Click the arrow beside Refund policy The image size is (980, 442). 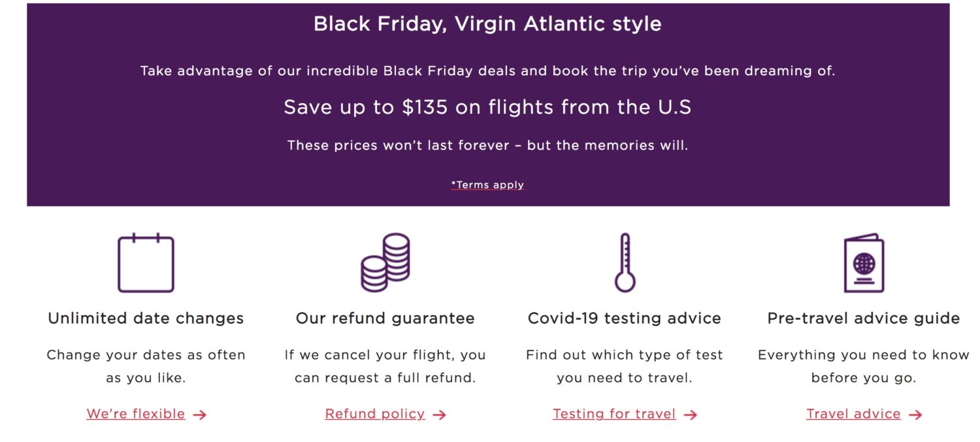coord(440,414)
